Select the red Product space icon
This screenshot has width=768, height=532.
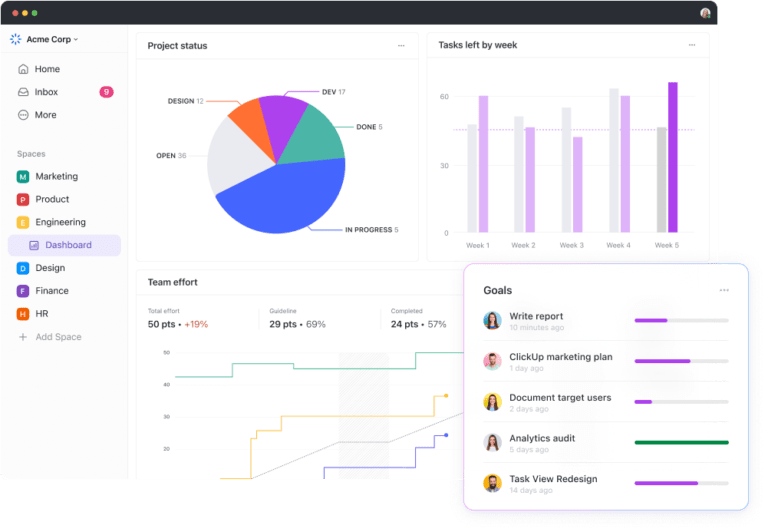pyautogui.click(x=23, y=199)
